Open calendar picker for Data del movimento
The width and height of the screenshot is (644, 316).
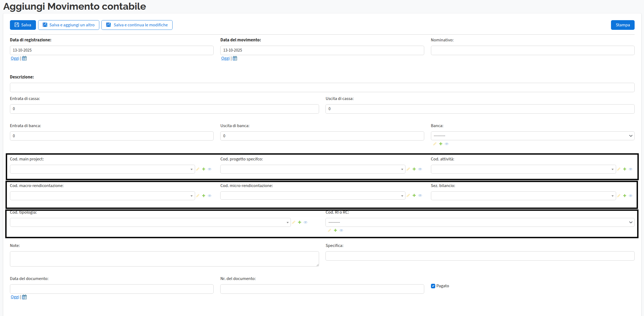point(235,58)
